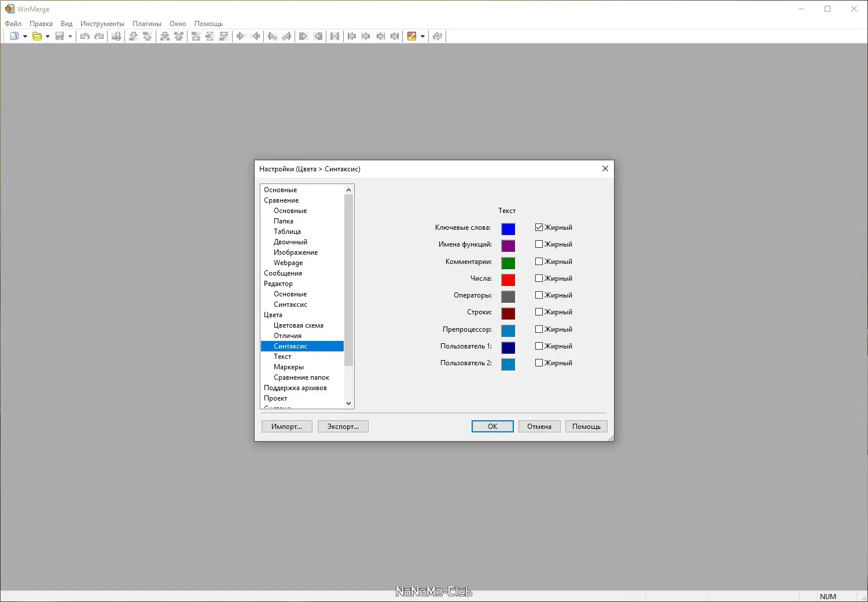This screenshot has height=602, width=868.
Task: Open the Правка menu
Action: coord(41,24)
